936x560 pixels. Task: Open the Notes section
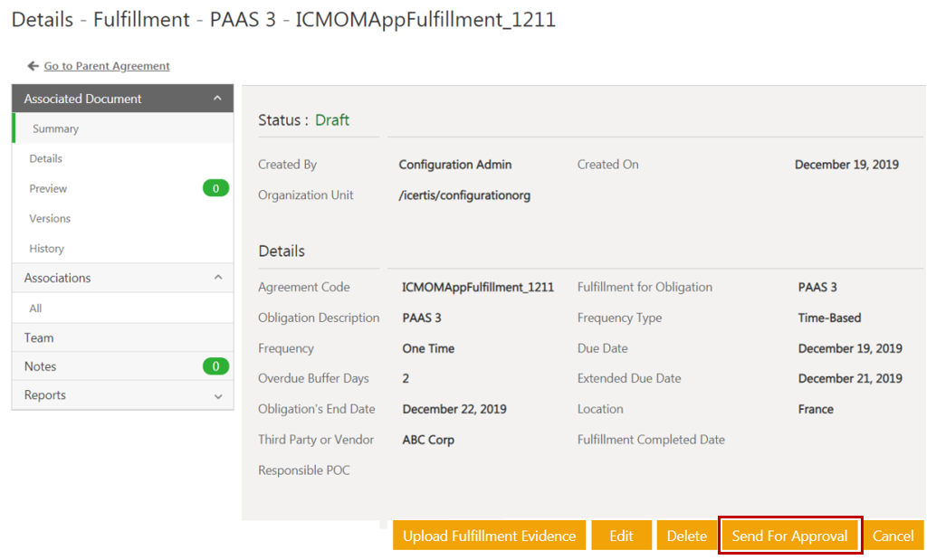pyautogui.click(x=41, y=366)
